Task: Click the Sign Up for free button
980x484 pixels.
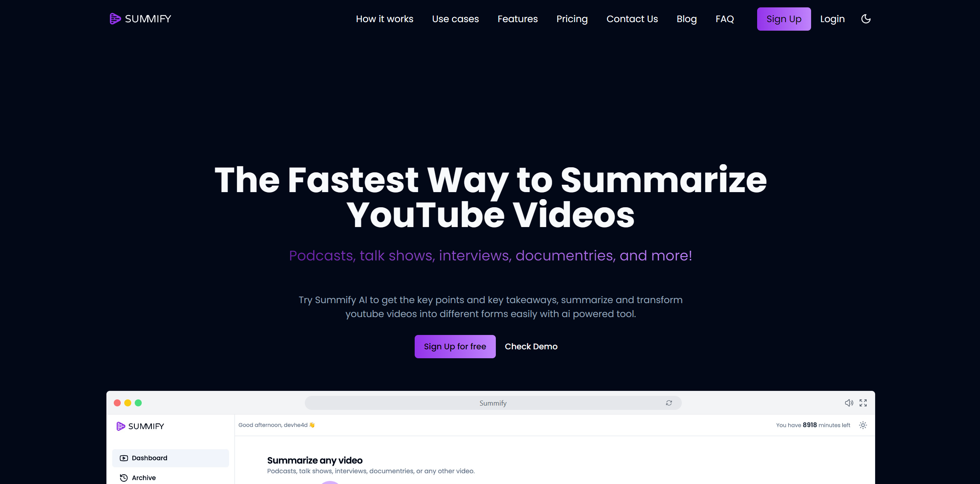Action: [454, 347]
